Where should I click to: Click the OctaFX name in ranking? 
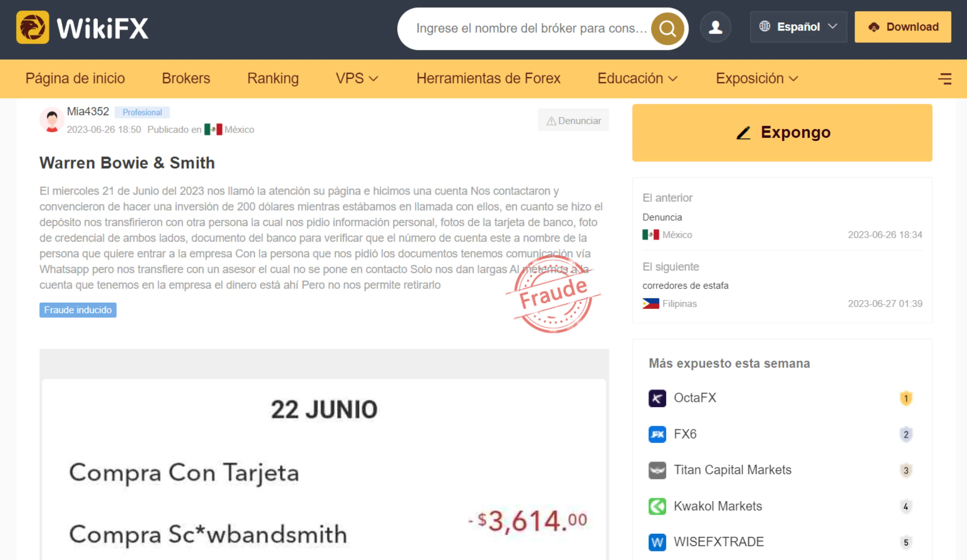tap(695, 398)
